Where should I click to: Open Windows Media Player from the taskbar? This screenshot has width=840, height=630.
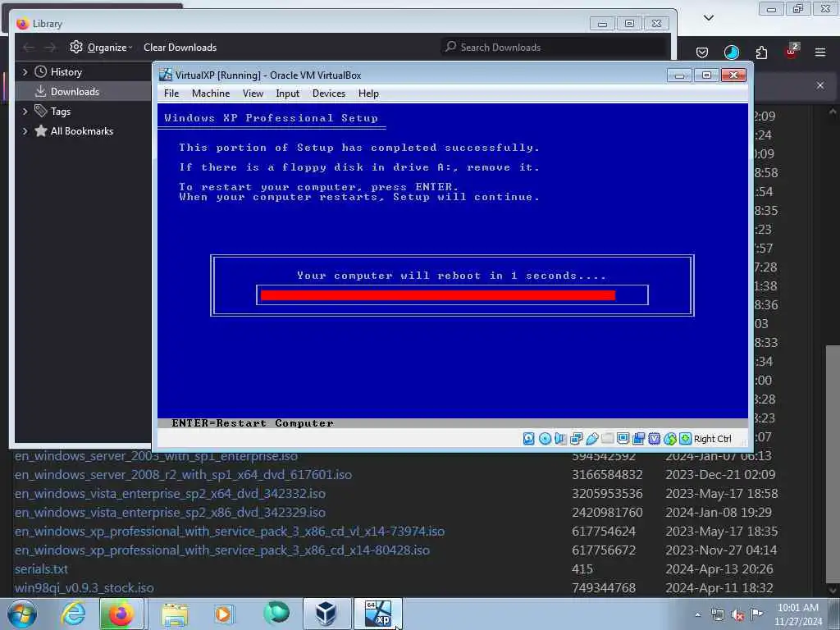tap(223, 614)
